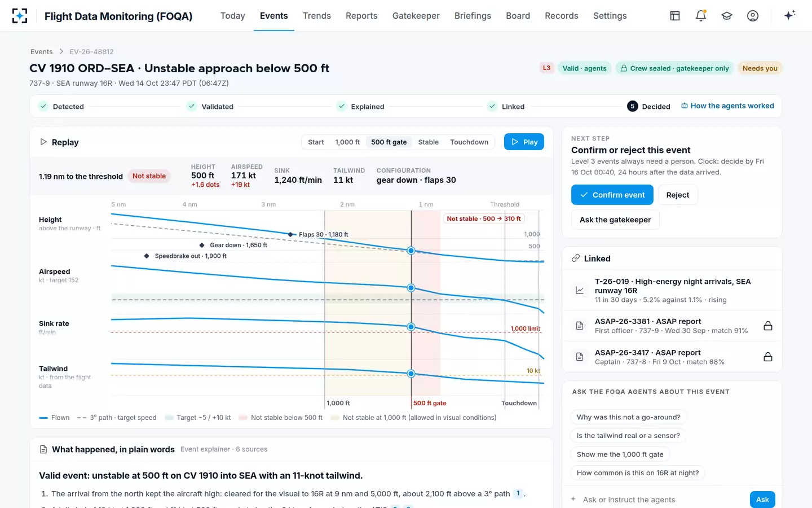Go back to Events breadcrumb
812x508 pixels.
pyautogui.click(x=42, y=52)
